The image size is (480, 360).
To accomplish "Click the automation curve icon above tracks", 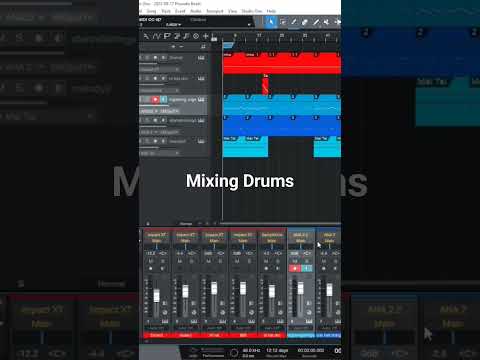I will click(156, 36).
